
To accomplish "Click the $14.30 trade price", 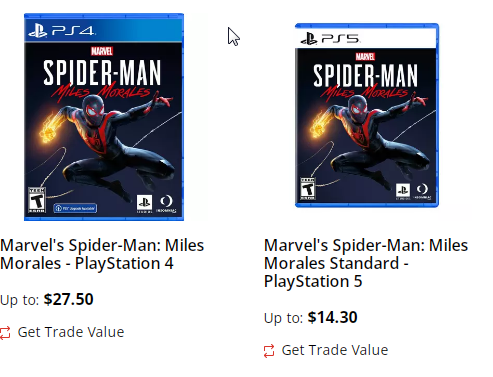I will coord(332,317).
